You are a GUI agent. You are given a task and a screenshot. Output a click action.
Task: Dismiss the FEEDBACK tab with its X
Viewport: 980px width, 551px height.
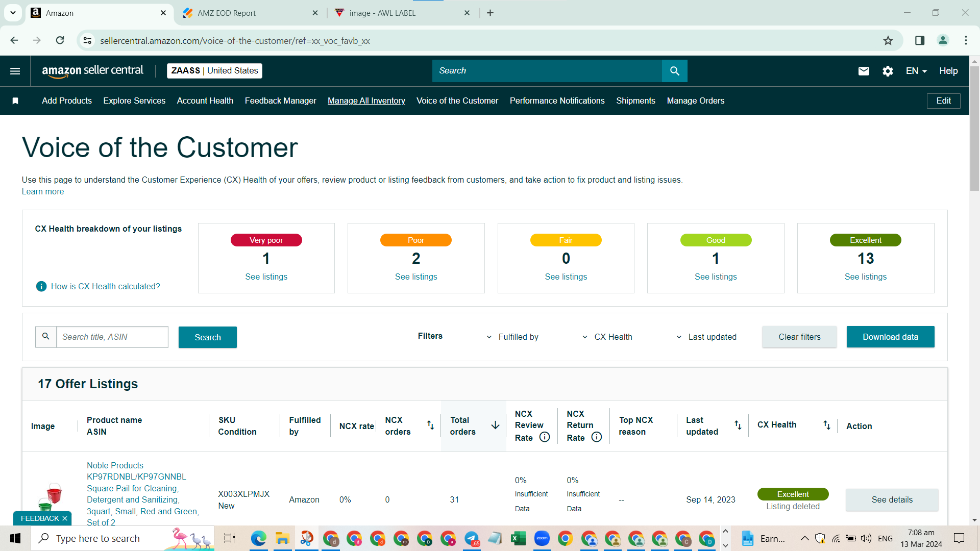click(65, 518)
